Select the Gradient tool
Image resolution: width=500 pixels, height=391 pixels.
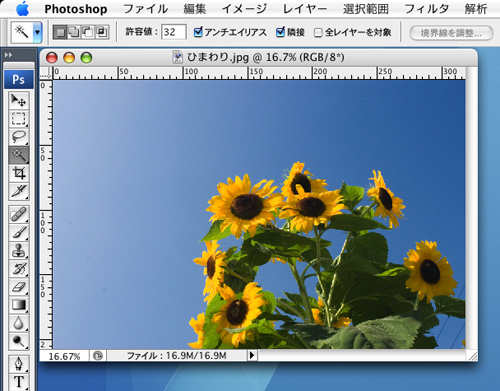[18, 305]
